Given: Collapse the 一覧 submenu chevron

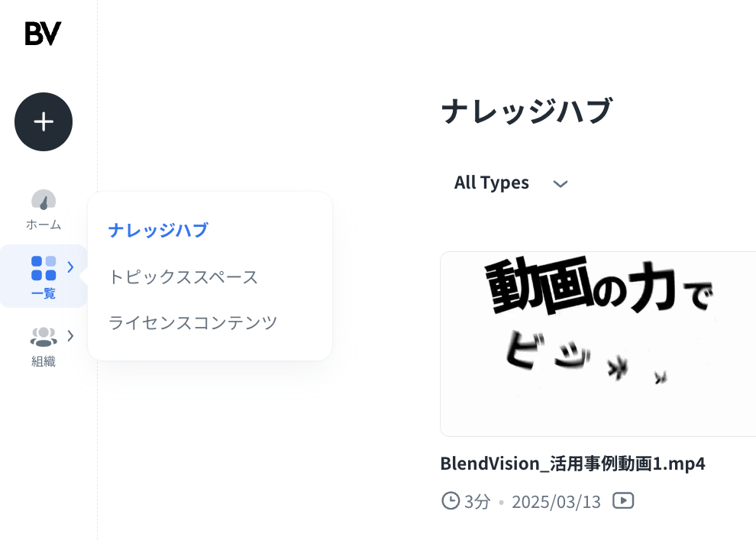Looking at the screenshot, I should [71, 267].
